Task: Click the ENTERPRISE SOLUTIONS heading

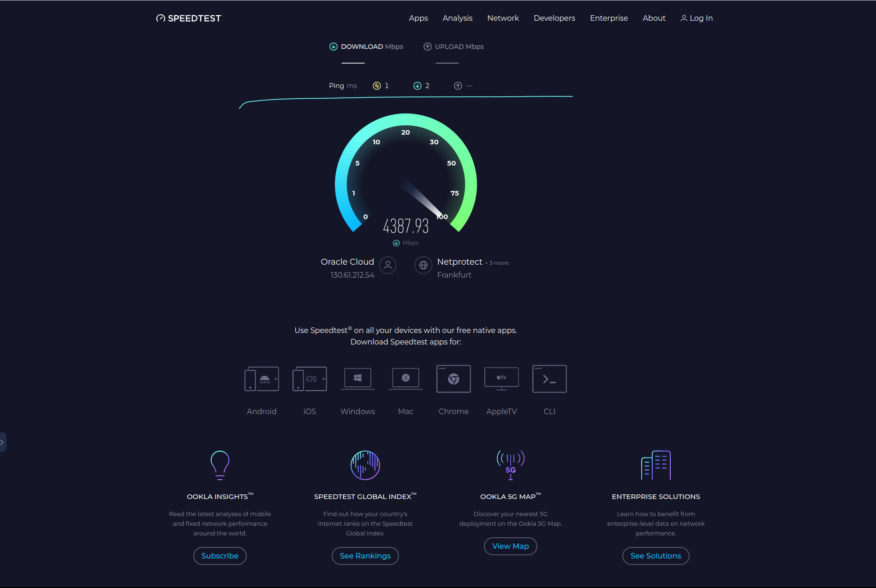Action: point(656,497)
